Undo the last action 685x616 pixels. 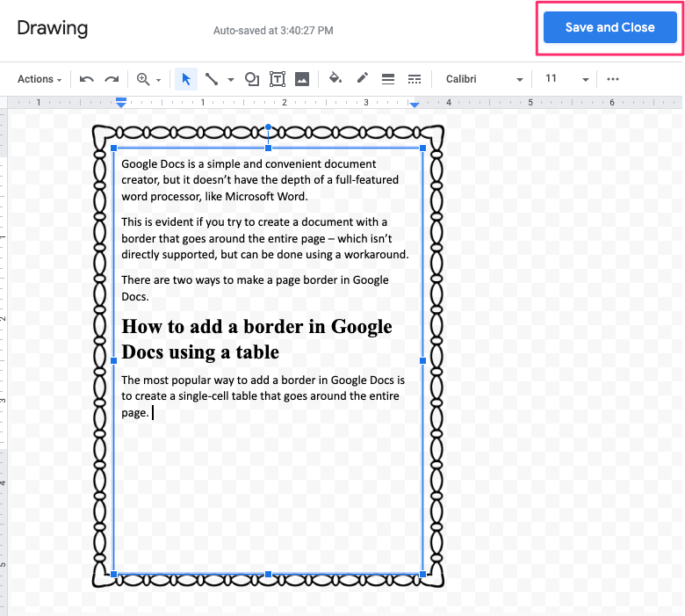(86, 79)
